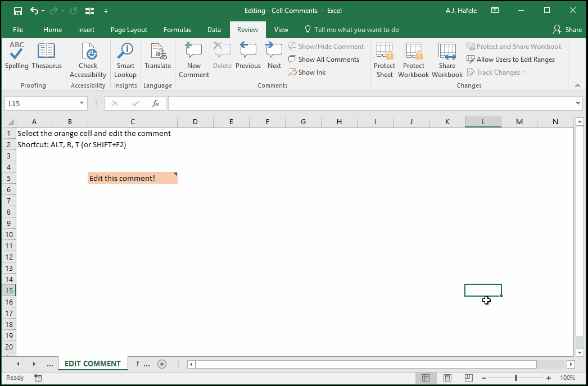The height and width of the screenshot is (386, 588).
Task: Click the 100% zoom level
Action: tap(567, 378)
